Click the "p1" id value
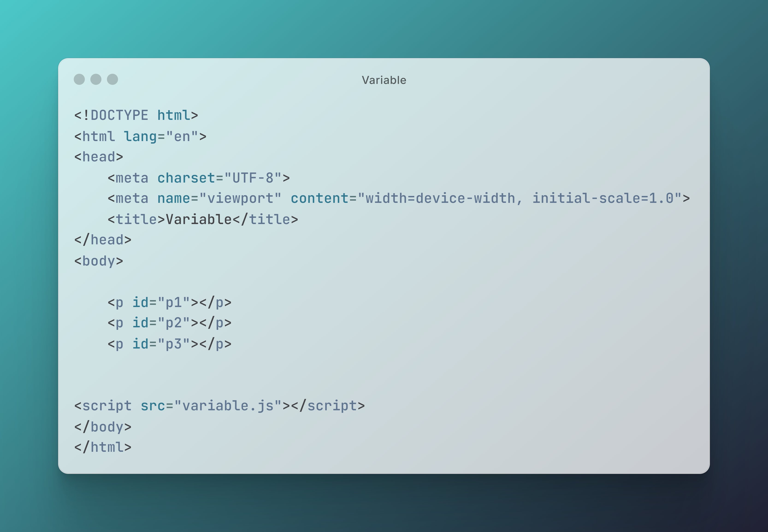 (174, 302)
